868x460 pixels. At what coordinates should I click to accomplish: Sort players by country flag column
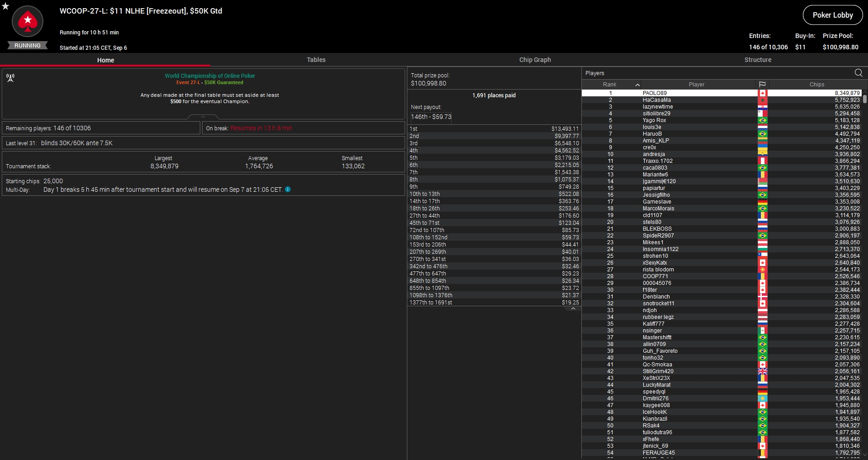click(762, 85)
